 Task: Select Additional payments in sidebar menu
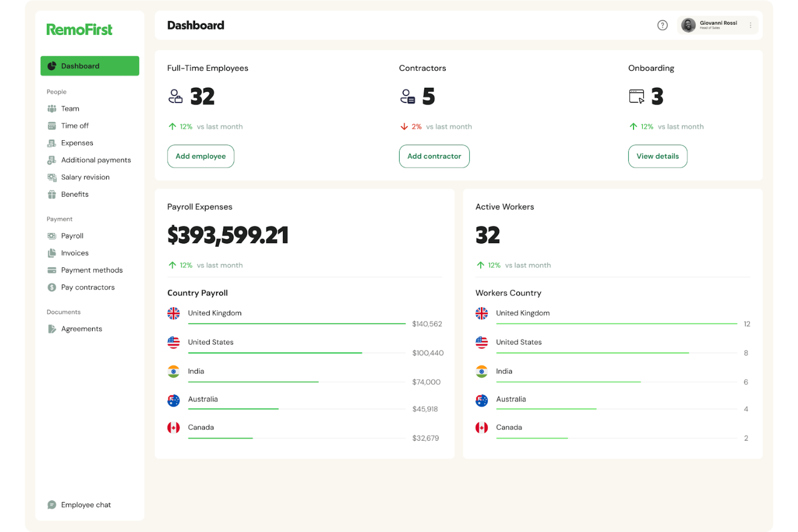pyautogui.click(x=52, y=160)
